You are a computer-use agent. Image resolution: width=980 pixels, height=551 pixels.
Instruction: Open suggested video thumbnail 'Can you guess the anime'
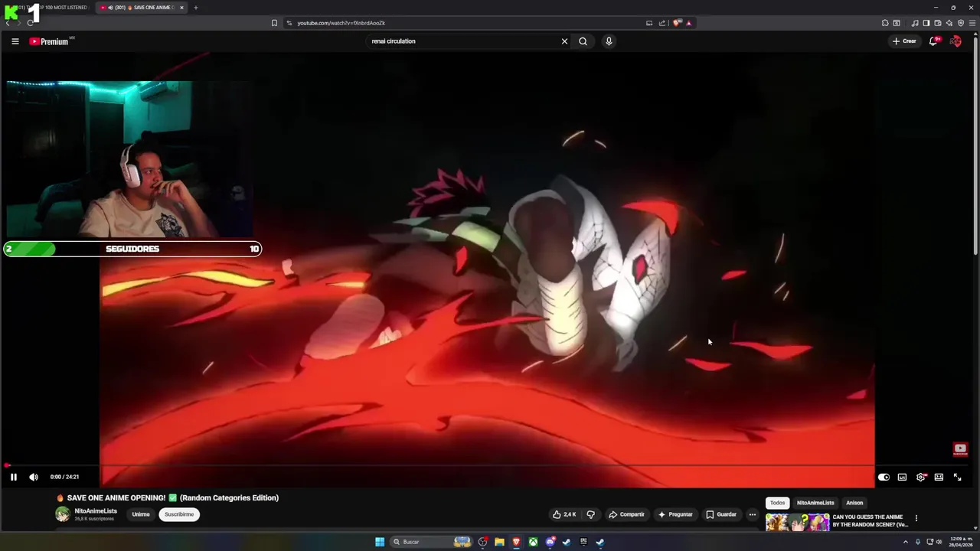click(x=798, y=522)
